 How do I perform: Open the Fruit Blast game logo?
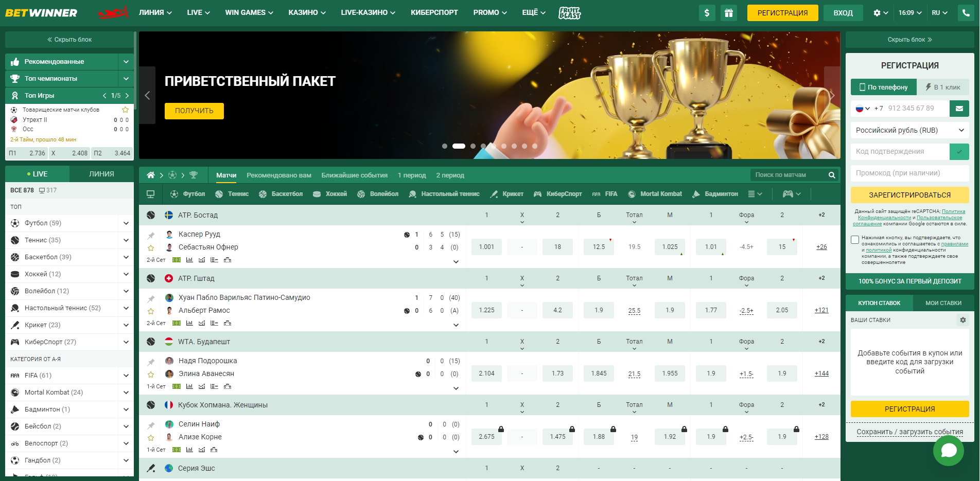pos(569,13)
